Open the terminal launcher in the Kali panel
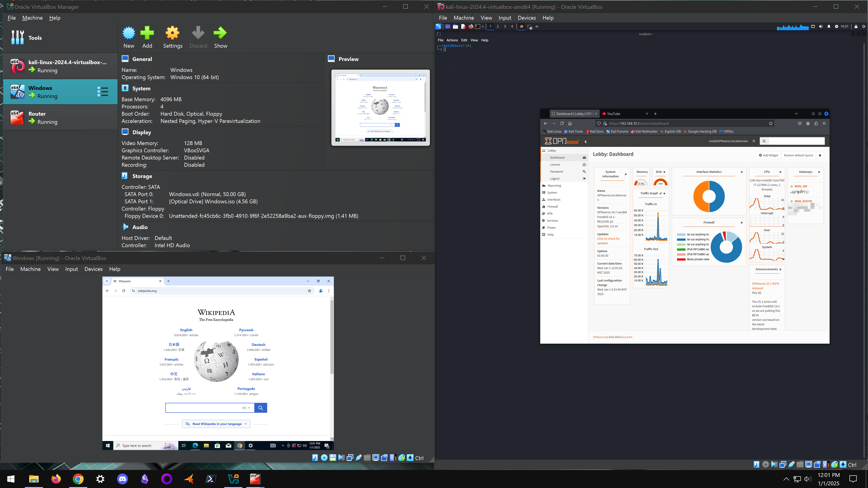Image resolution: width=868 pixels, height=488 pixels. coord(477,26)
